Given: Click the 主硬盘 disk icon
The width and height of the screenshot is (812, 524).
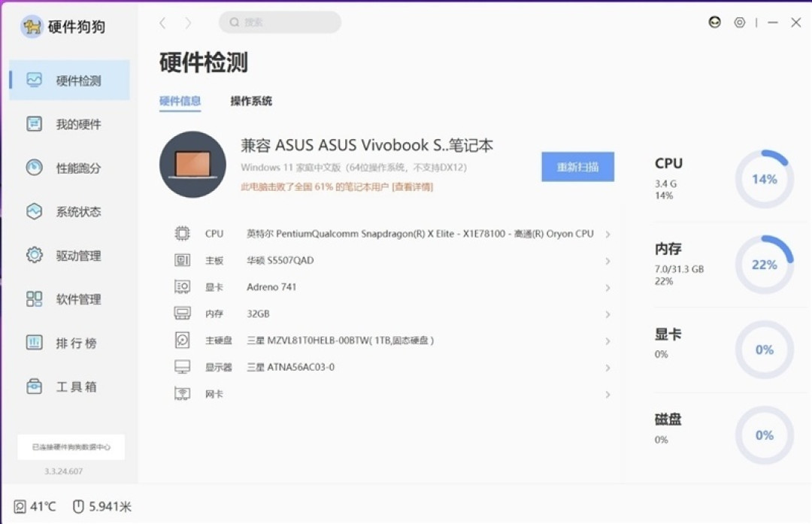Looking at the screenshot, I should (182, 340).
